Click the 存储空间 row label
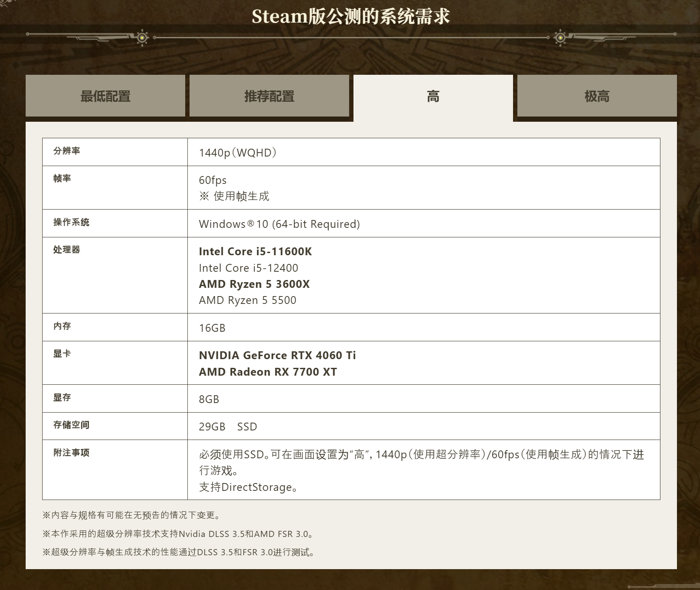 pos(71,425)
